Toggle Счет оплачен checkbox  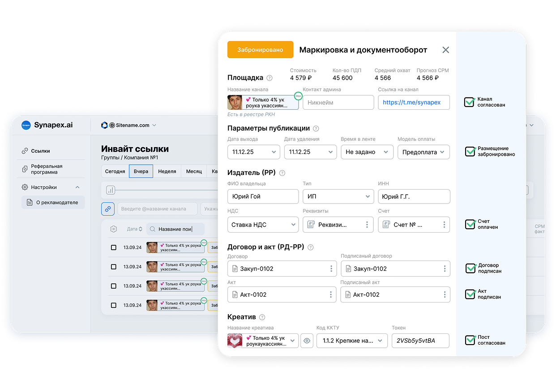click(x=470, y=224)
